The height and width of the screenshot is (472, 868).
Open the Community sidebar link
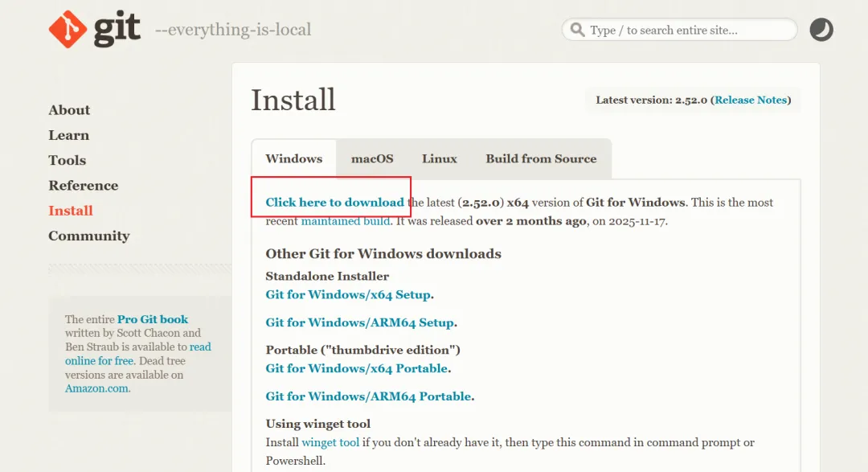coord(88,236)
